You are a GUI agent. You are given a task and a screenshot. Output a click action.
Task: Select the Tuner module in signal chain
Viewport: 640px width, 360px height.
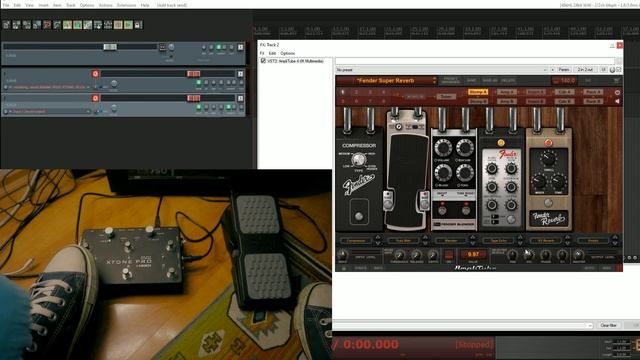pos(446,97)
